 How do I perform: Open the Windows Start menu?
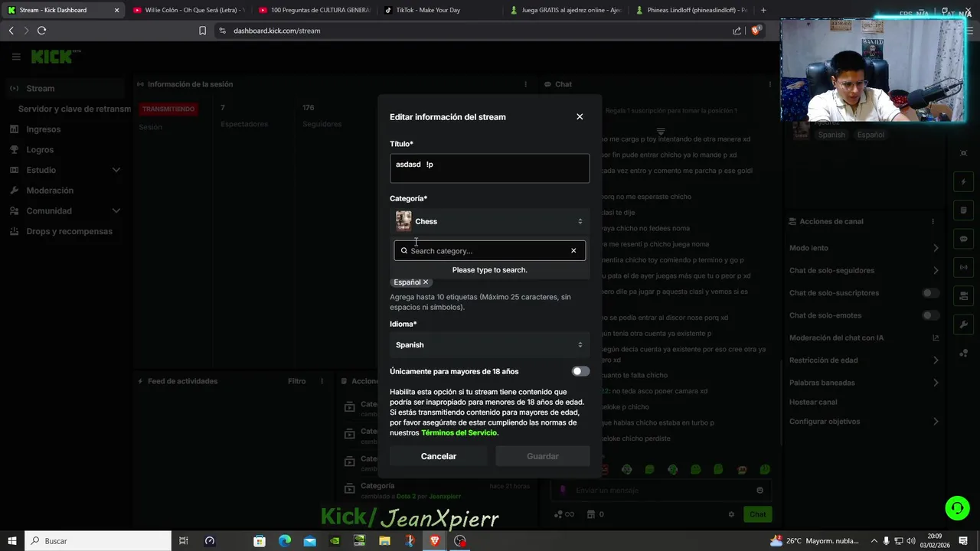click(12, 541)
